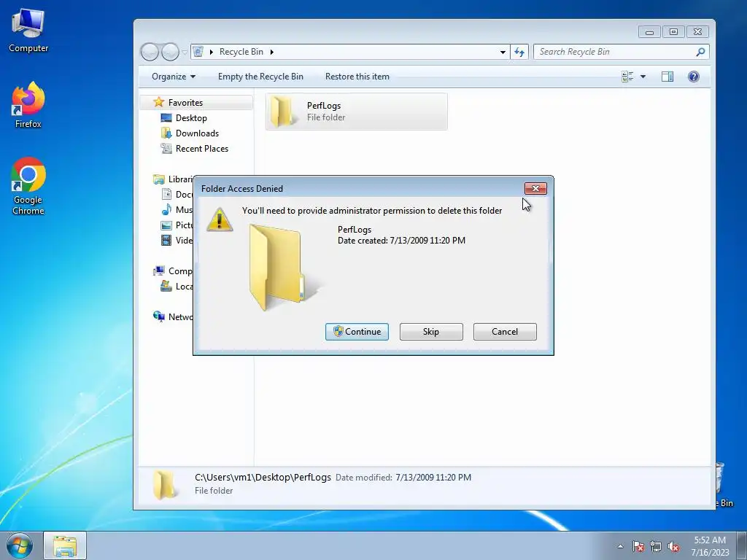
Task: Click the breadcrumb arrow after Recycle Bin
Action: (271, 52)
